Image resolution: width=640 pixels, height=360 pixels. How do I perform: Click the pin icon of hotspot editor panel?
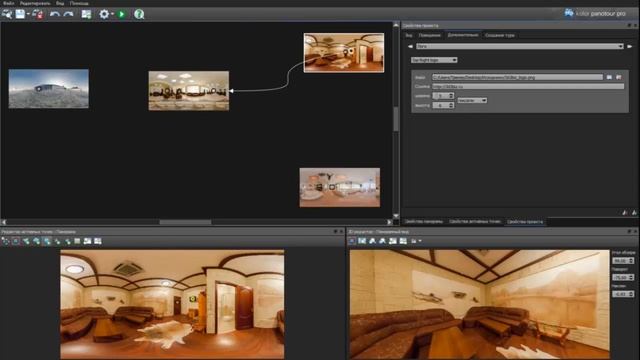336,231
